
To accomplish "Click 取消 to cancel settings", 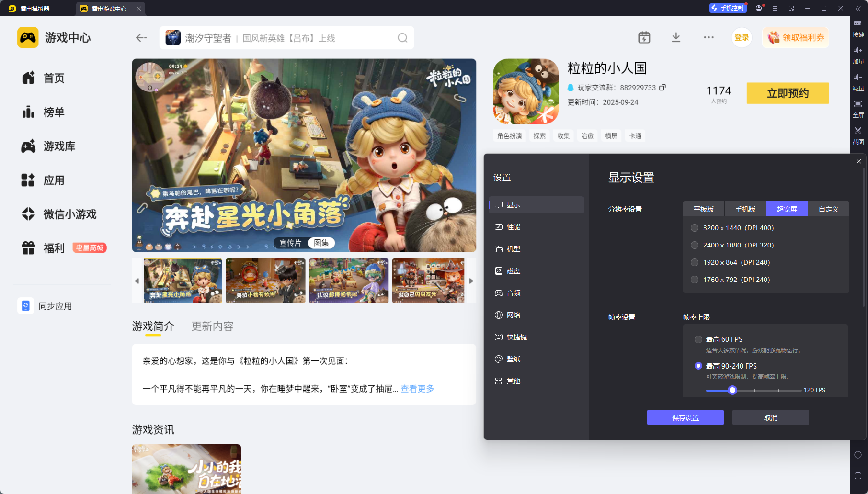I will (x=771, y=417).
